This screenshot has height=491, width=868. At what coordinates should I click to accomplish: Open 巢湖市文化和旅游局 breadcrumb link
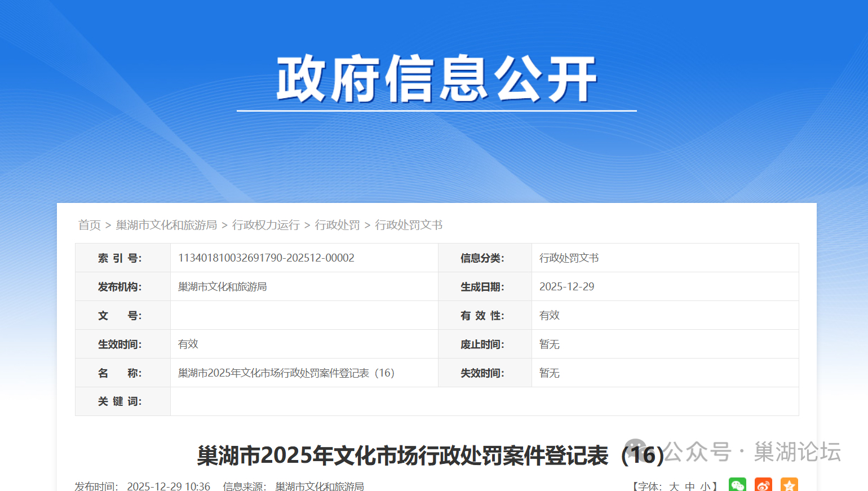[166, 225]
